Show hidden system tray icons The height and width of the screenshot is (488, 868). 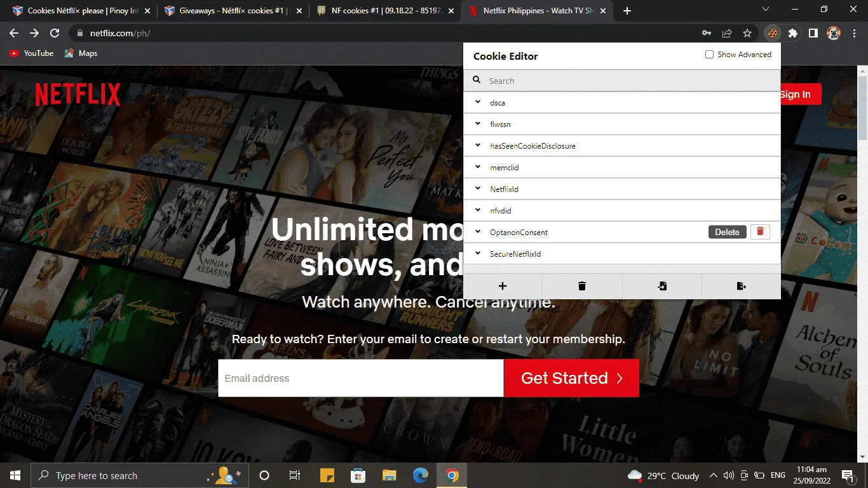click(714, 475)
